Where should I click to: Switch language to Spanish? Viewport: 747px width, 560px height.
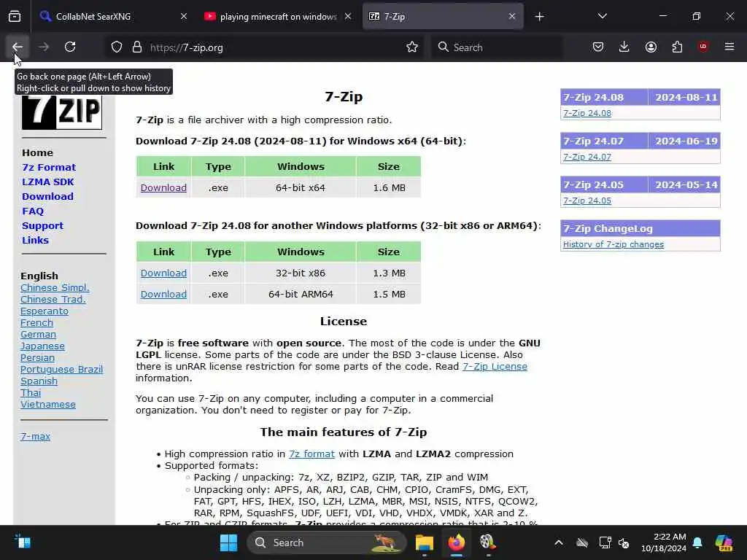(x=39, y=381)
